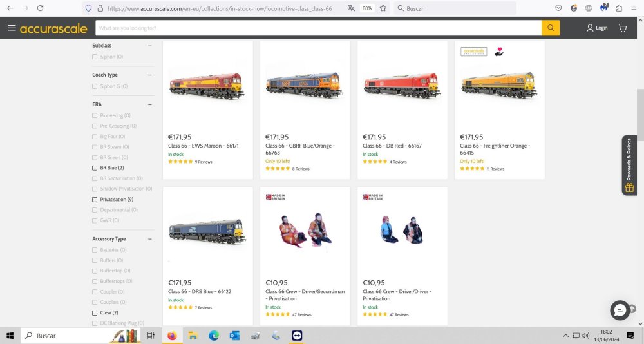Click Made in Britain badge on Driver/Secondman card
644x344 pixels.
pyautogui.click(x=276, y=197)
